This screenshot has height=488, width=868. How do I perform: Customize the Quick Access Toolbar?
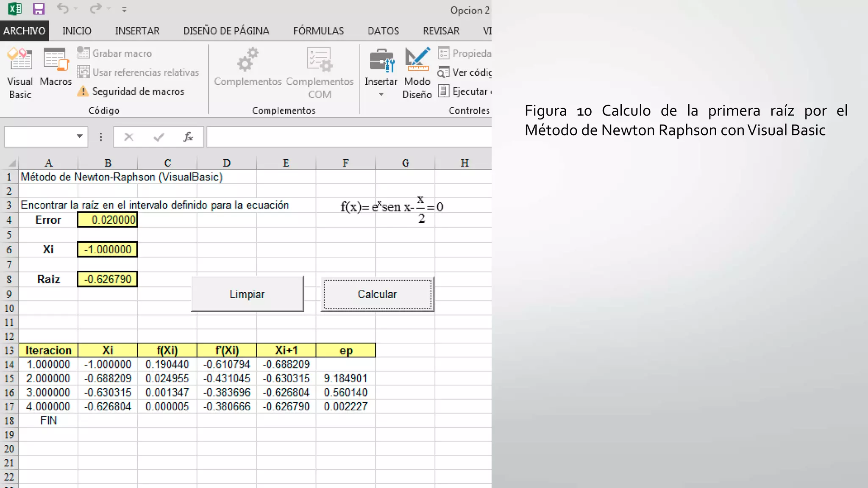pos(124,9)
